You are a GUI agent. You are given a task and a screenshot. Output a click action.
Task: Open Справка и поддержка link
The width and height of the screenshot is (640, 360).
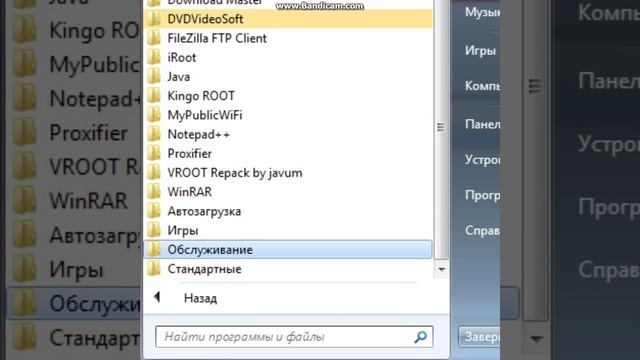pyautogui.click(x=482, y=231)
